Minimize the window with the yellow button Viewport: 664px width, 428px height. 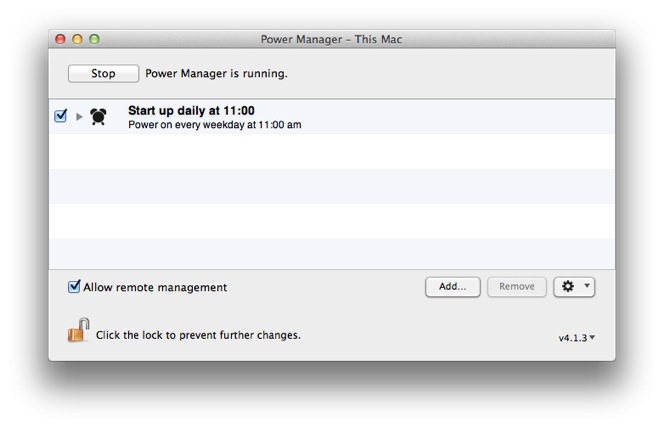tap(77, 40)
